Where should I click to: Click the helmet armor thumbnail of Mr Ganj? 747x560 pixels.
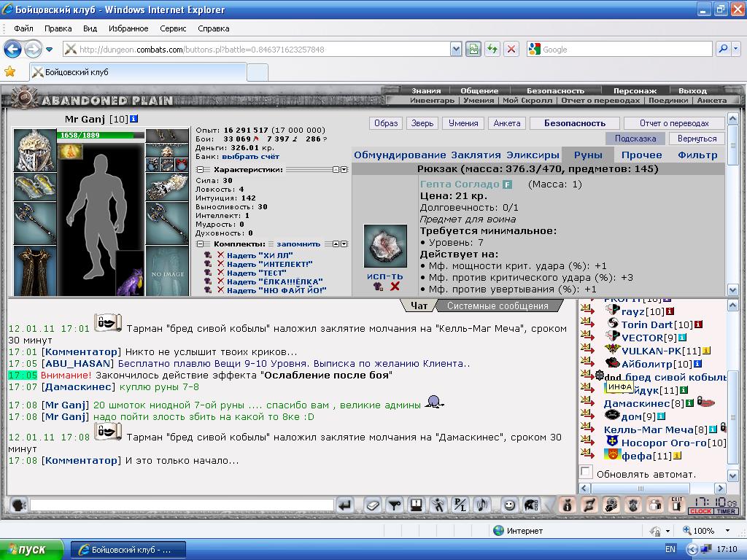[x=35, y=150]
